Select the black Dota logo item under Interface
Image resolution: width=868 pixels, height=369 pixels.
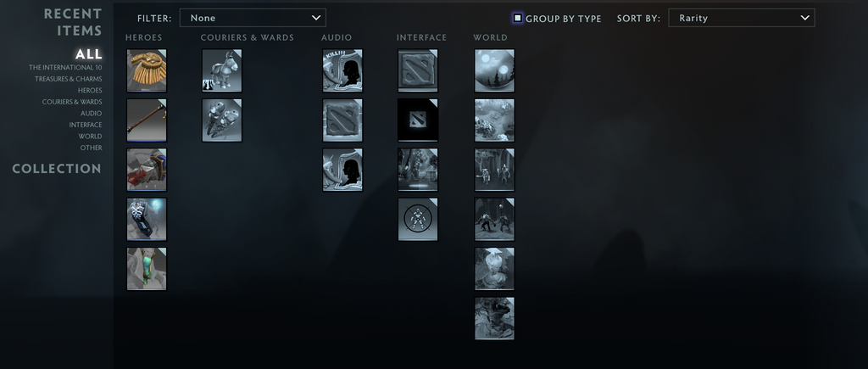418,120
